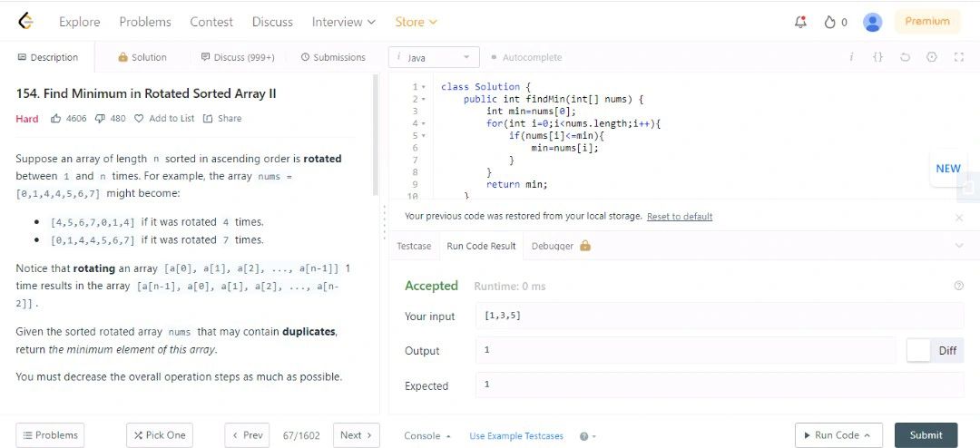980x448 pixels.
Task: Open the editor settings gear
Action: [932, 57]
